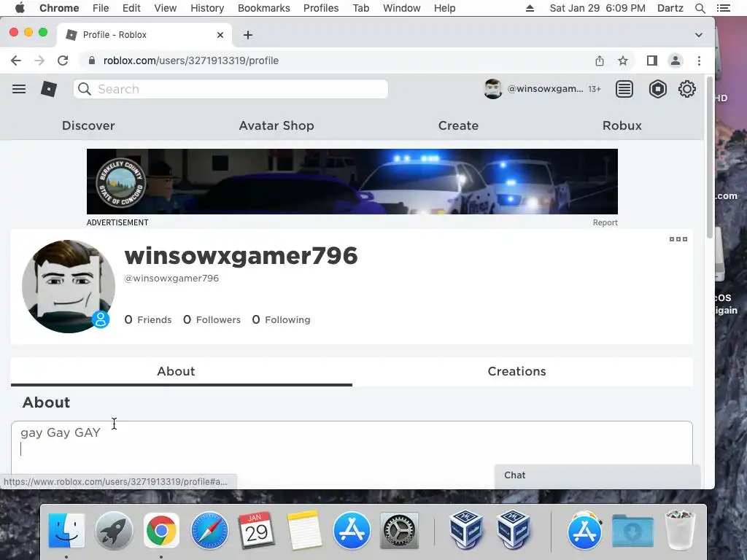The image size is (747, 560).
Task: Click the browser forward arrow
Action: click(39, 61)
